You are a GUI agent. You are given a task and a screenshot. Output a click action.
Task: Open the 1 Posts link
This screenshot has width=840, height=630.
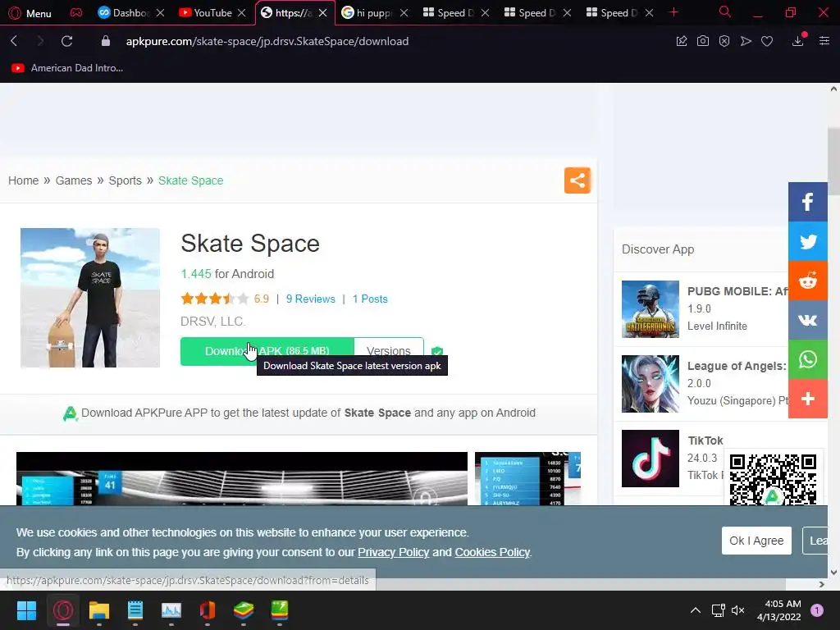pyautogui.click(x=370, y=299)
